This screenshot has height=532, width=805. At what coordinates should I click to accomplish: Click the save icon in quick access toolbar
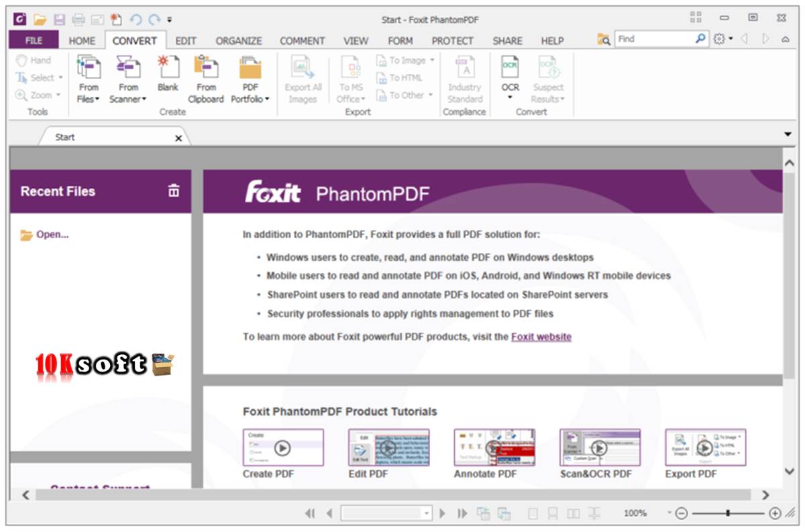pos(59,19)
